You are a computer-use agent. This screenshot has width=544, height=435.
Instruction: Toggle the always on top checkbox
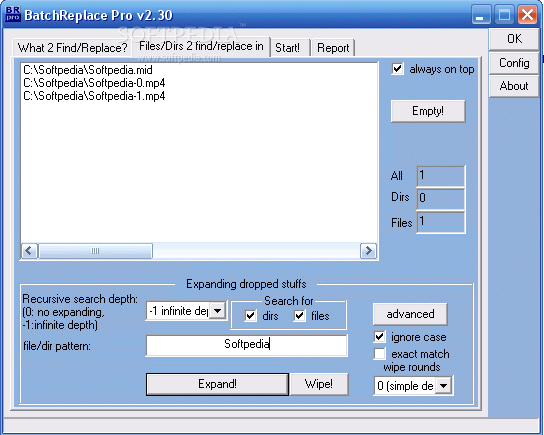(x=397, y=69)
